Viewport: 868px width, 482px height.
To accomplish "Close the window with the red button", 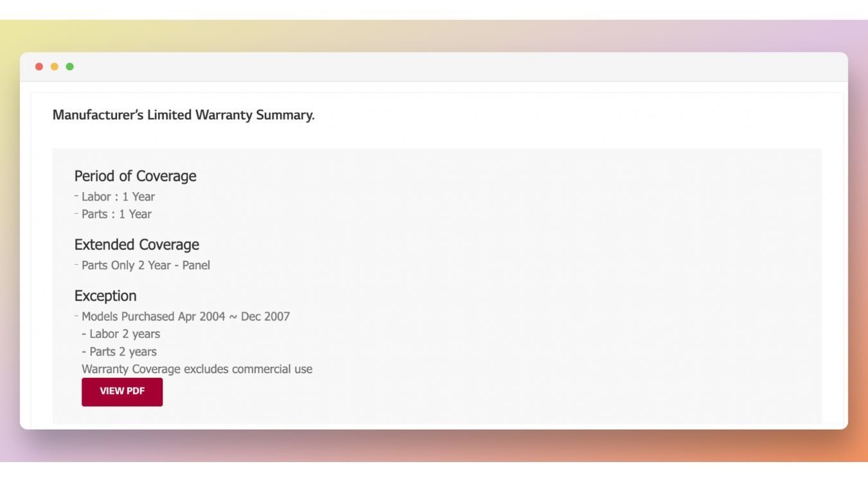I will pyautogui.click(x=39, y=67).
